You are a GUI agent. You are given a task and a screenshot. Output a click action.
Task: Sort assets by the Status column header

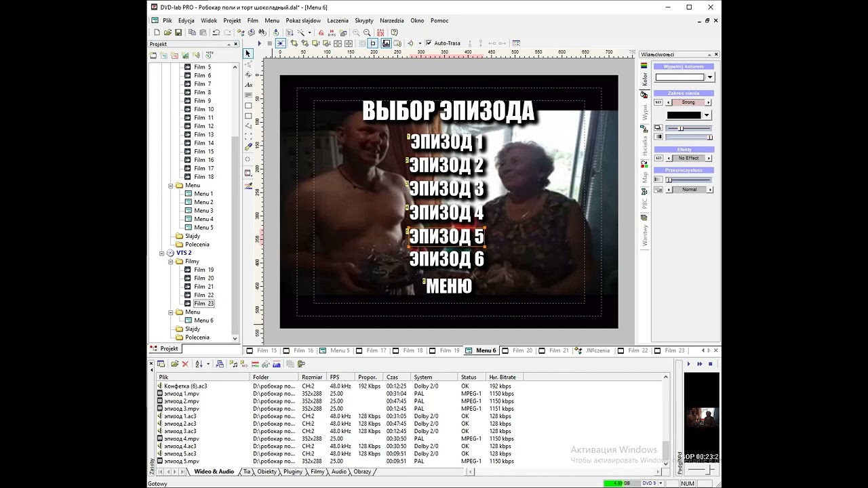pyautogui.click(x=472, y=377)
